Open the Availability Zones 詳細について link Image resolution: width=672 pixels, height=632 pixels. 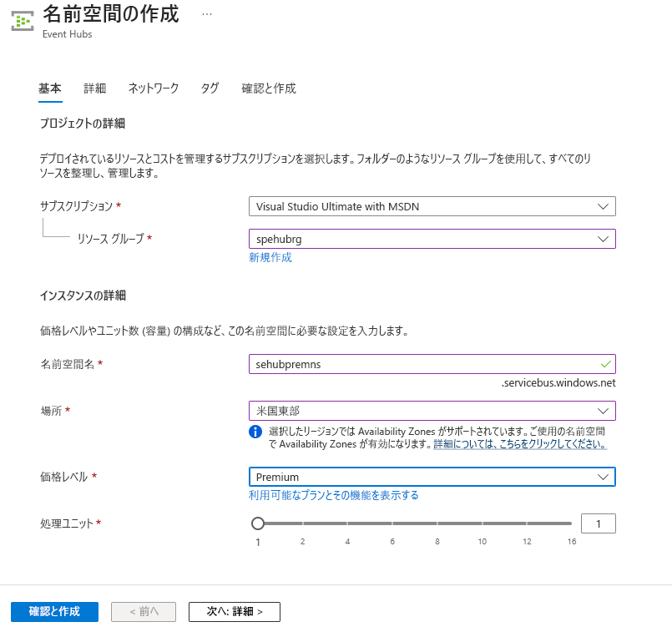tap(520, 444)
